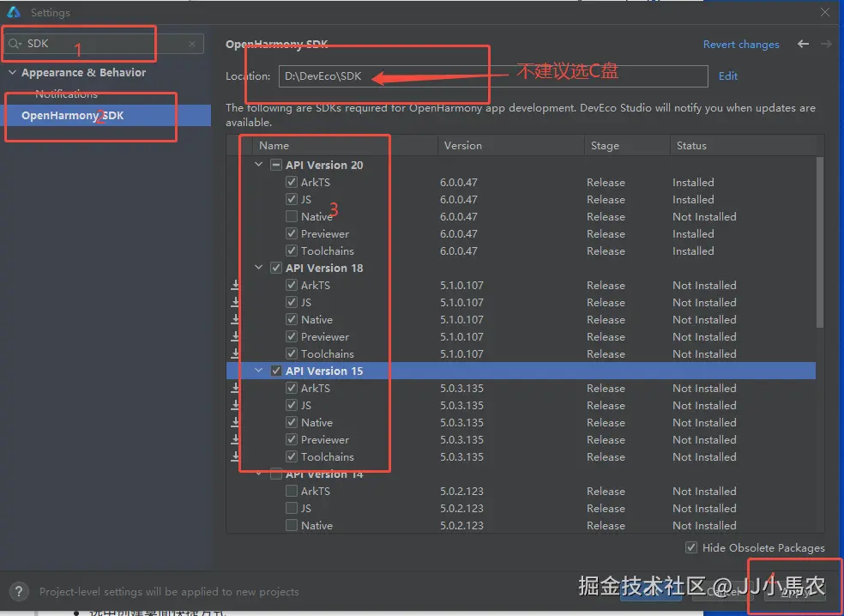Toggle the API Version 20 group checkbox
The width and height of the screenshot is (844, 616).
click(276, 165)
